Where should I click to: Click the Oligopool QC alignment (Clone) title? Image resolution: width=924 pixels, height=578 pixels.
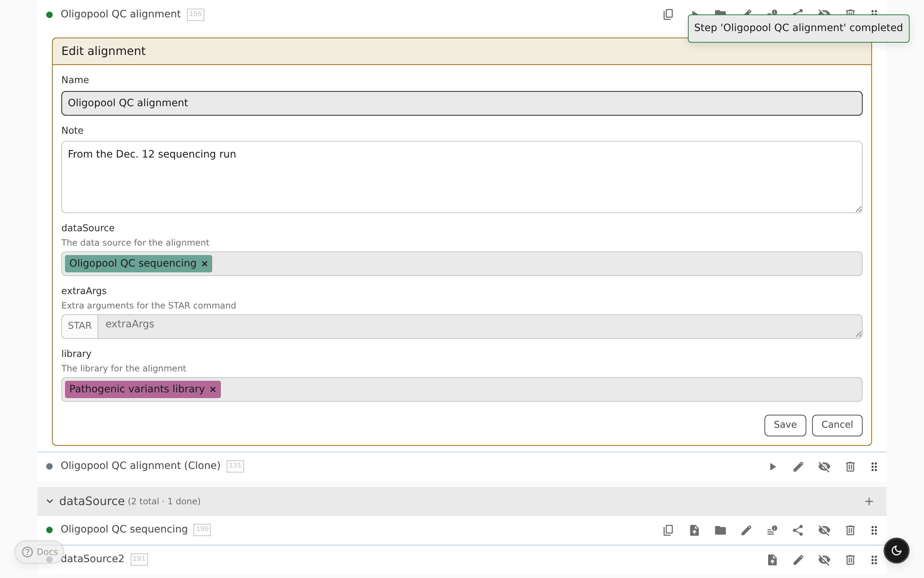140,466
